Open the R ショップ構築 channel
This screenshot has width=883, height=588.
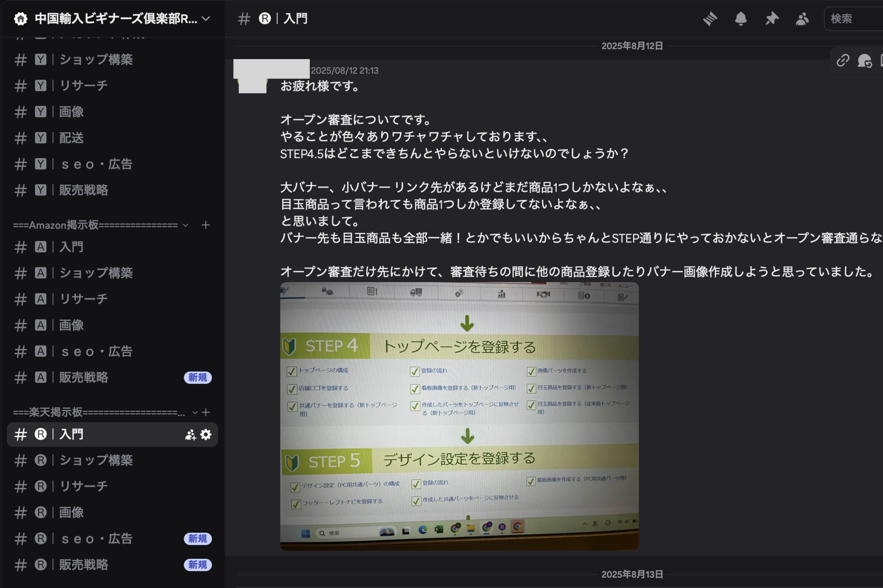point(112,460)
